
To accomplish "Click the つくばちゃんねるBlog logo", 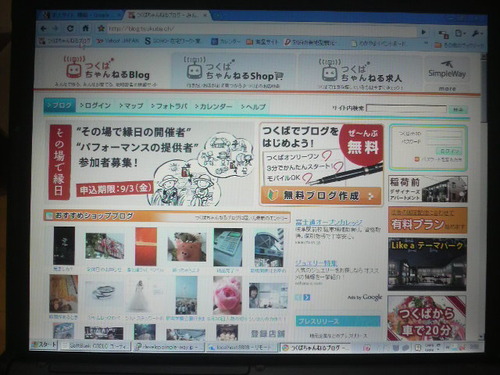I will [106, 71].
